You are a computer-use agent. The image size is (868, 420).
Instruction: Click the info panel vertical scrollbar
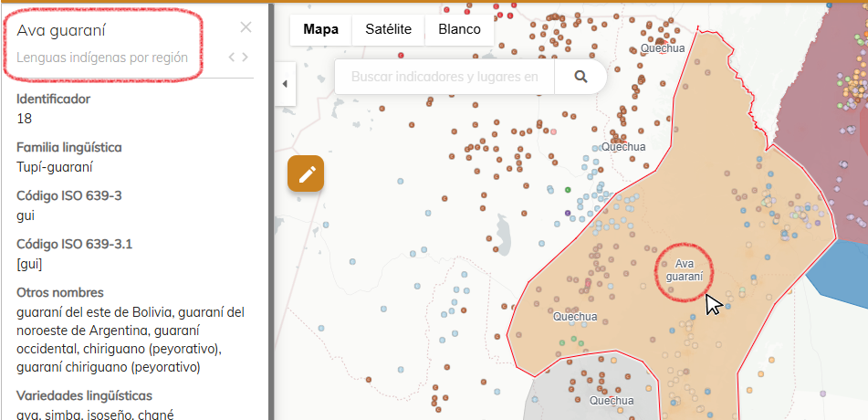point(270,228)
